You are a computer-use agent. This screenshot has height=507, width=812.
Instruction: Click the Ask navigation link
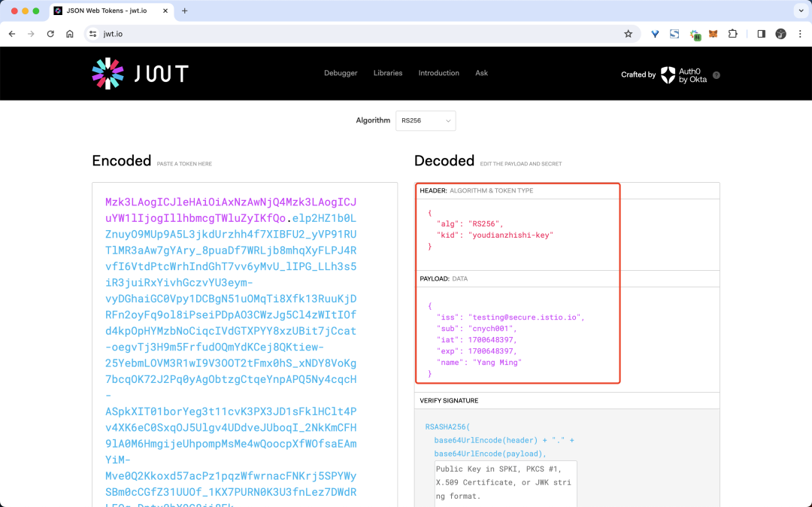481,73
